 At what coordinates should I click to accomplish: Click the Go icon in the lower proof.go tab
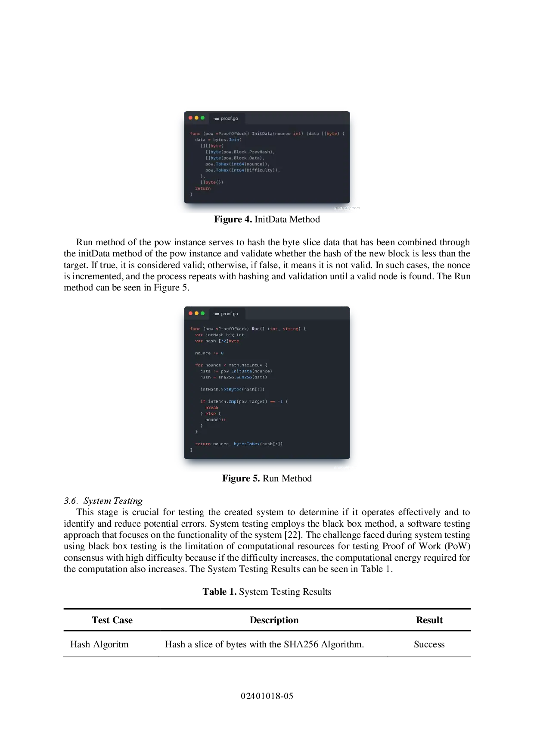(217, 314)
